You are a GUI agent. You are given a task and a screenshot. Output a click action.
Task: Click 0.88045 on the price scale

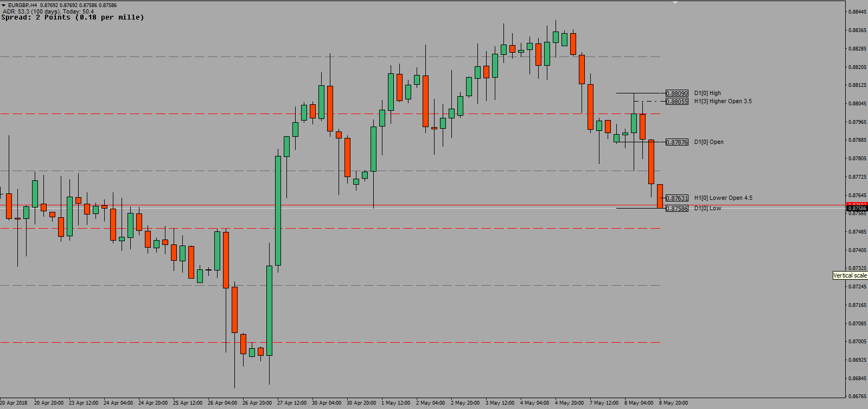tap(857, 104)
